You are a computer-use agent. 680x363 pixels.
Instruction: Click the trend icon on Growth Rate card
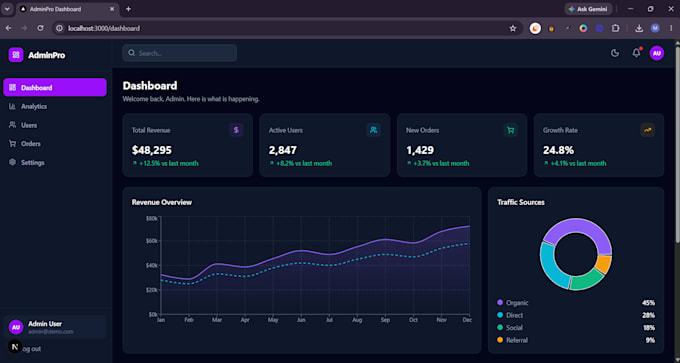coord(647,130)
